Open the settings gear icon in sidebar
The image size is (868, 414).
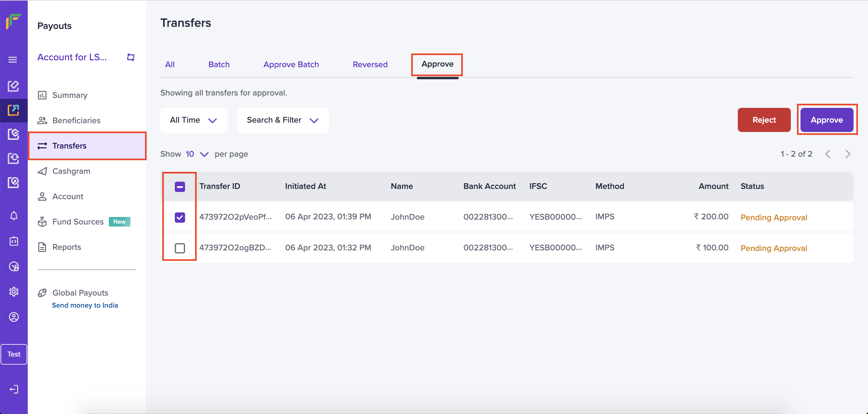[14, 292]
